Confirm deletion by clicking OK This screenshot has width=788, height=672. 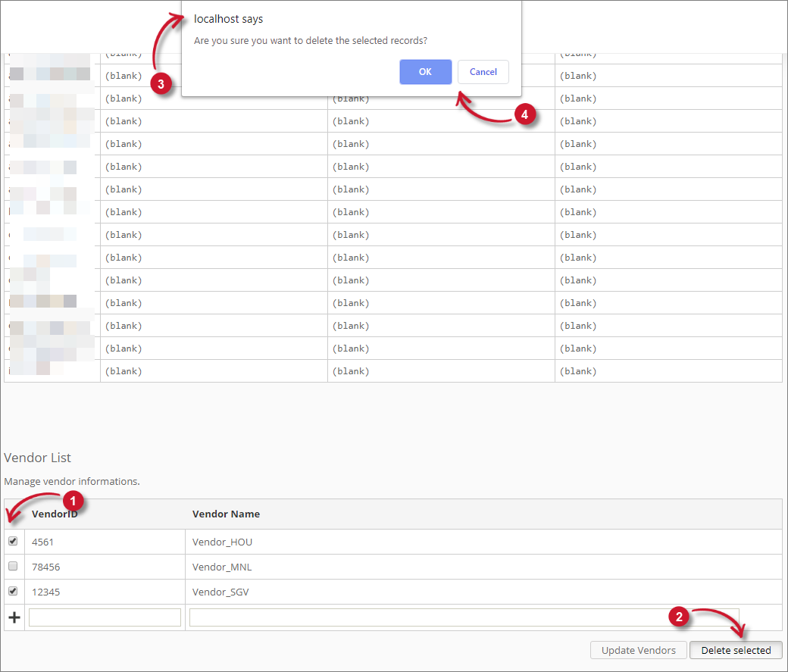(425, 71)
